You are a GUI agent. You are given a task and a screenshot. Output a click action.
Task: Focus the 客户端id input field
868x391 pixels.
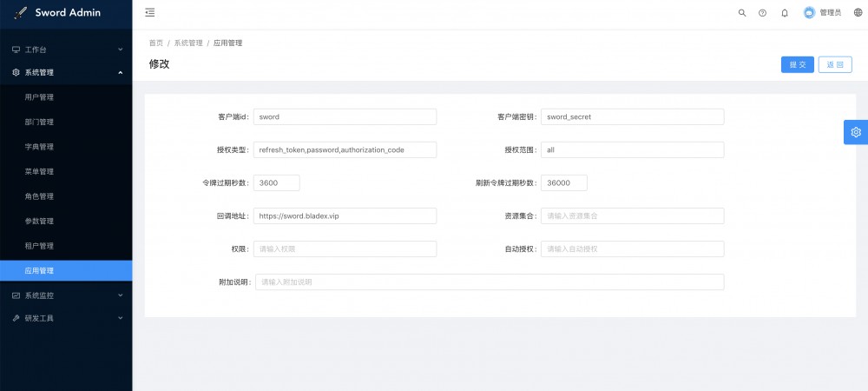tap(345, 116)
